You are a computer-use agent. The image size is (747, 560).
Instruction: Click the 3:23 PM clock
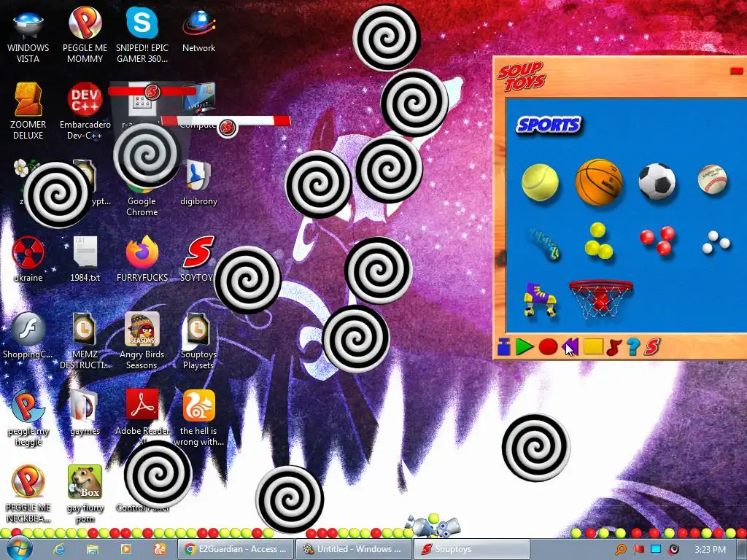[711, 550]
